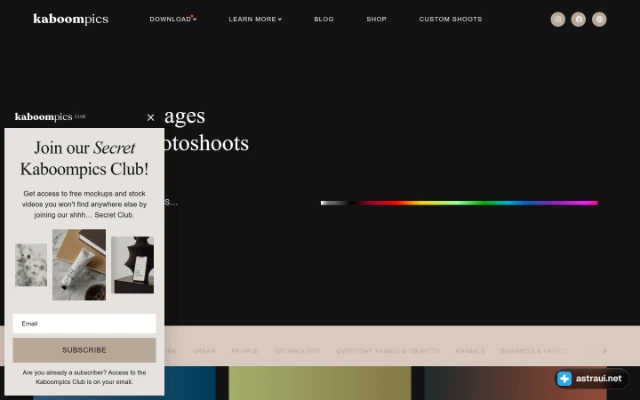Image resolution: width=640 pixels, height=400 pixels.
Task: Close the Secret Club popup
Action: 151,118
